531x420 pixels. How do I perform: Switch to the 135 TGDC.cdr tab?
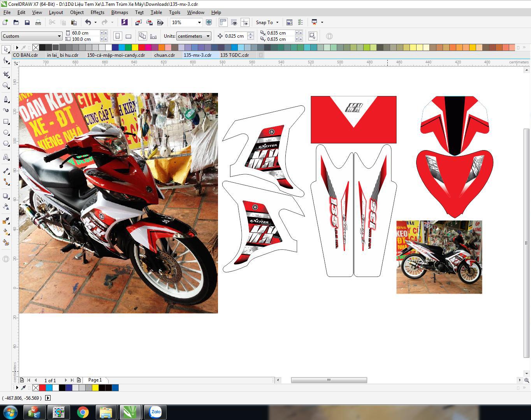click(234, 55)
